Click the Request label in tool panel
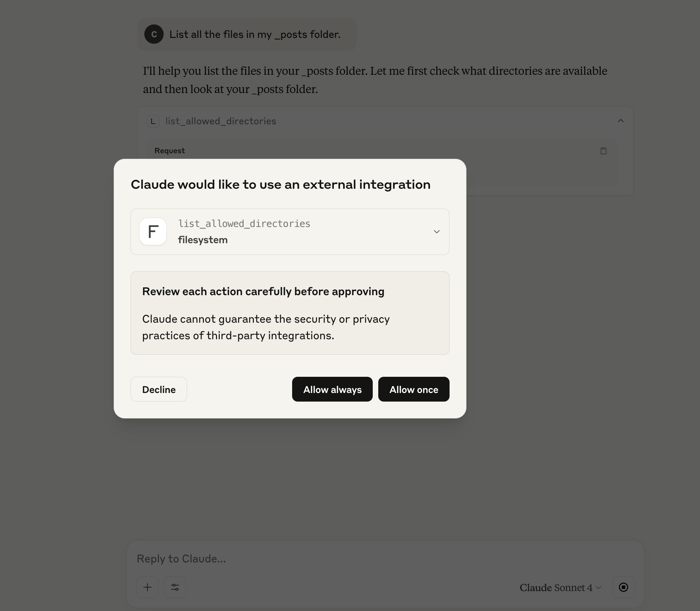Image resolution: width=700 pixels, height=611 pixels. coord(169,151)
